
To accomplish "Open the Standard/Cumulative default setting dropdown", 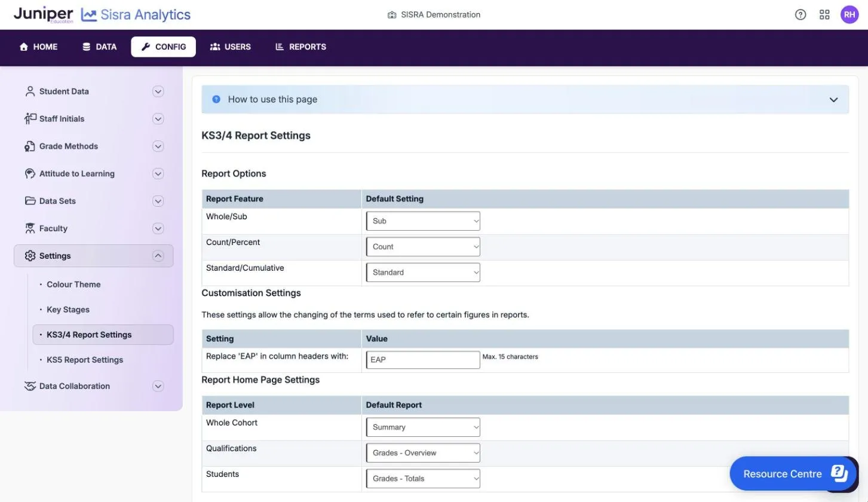I will click(423, 273).
